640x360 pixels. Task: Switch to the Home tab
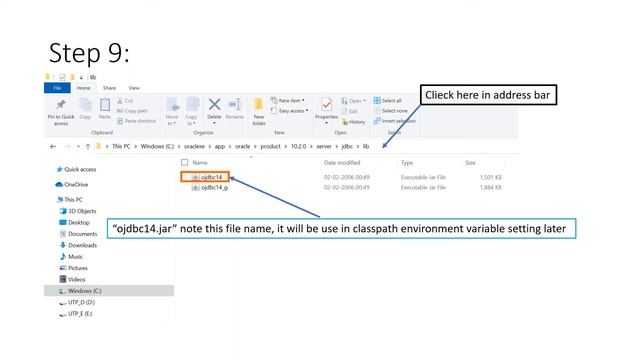tap(84, 88)
